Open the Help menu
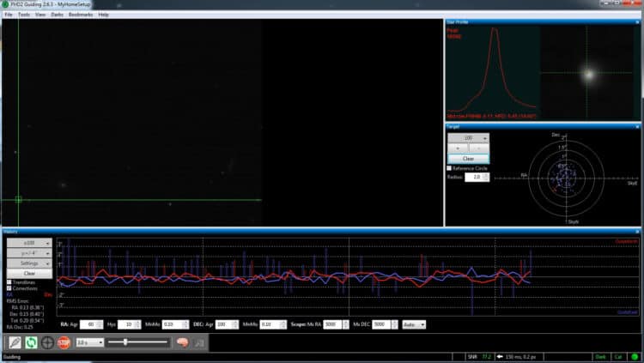 pyautogui.click(x=104, y=15)
